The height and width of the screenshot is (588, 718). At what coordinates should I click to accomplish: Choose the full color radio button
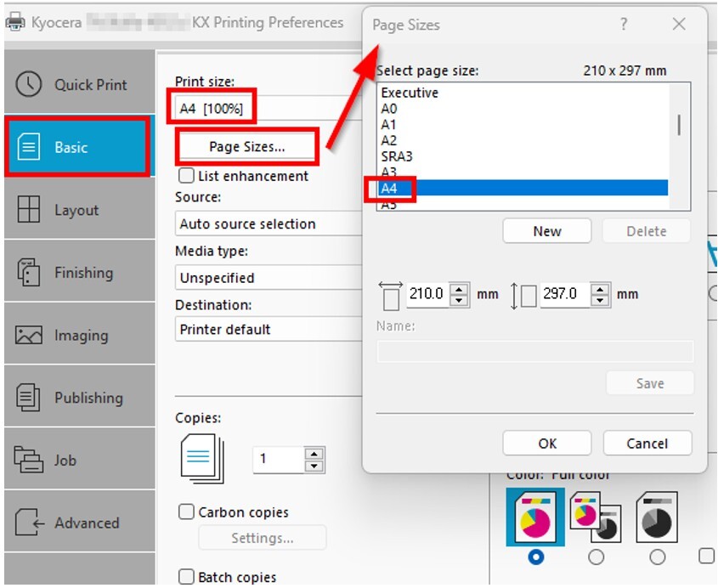coord(535,557)
